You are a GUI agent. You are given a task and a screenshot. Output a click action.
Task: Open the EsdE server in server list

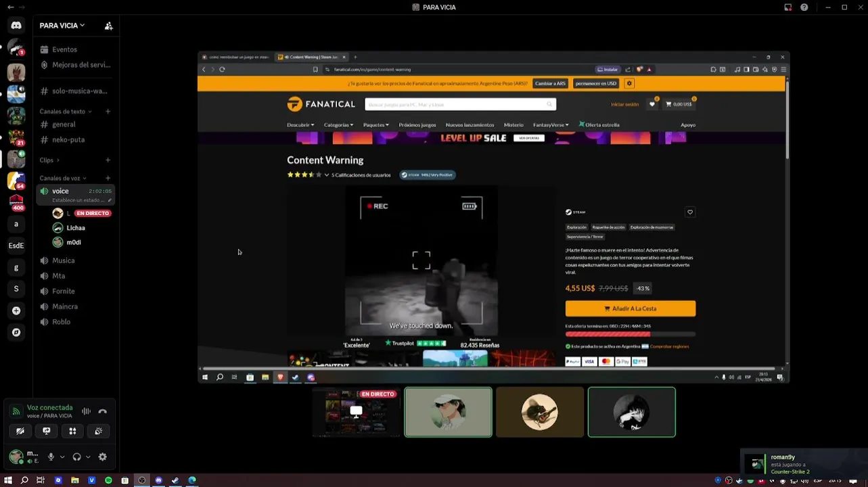(16, 246)
